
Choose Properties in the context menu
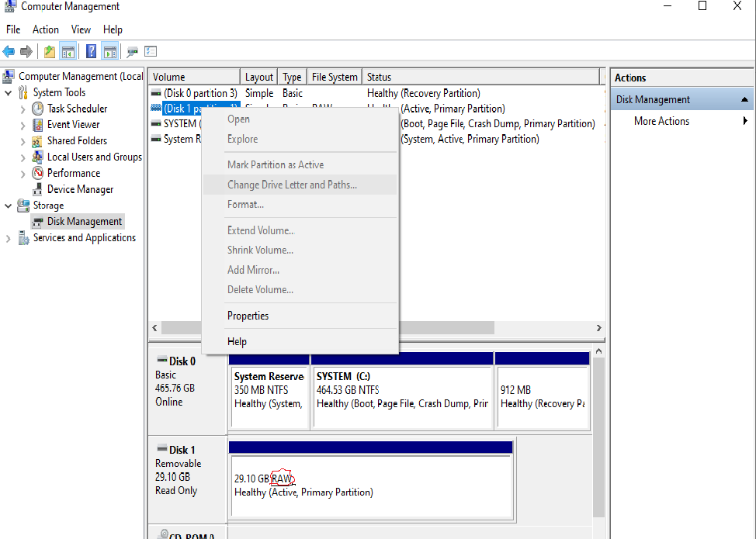300,316
